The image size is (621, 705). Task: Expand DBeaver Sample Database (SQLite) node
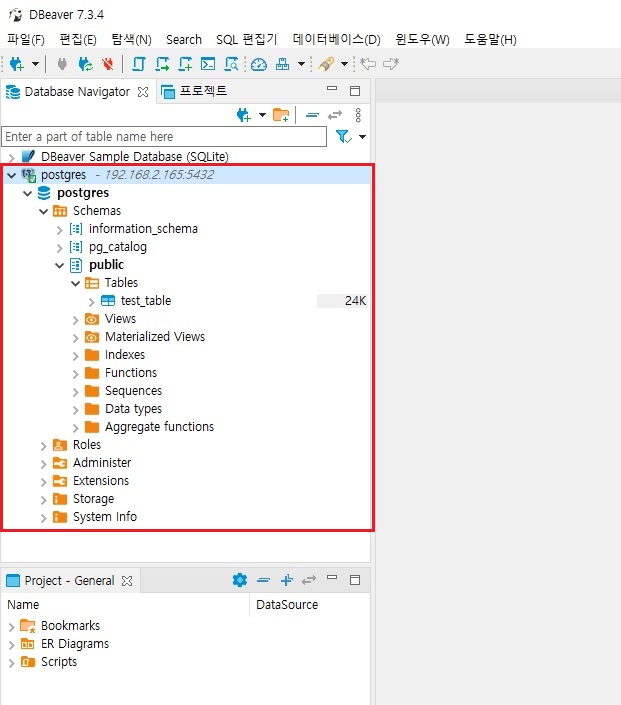(x=12, y=157)
